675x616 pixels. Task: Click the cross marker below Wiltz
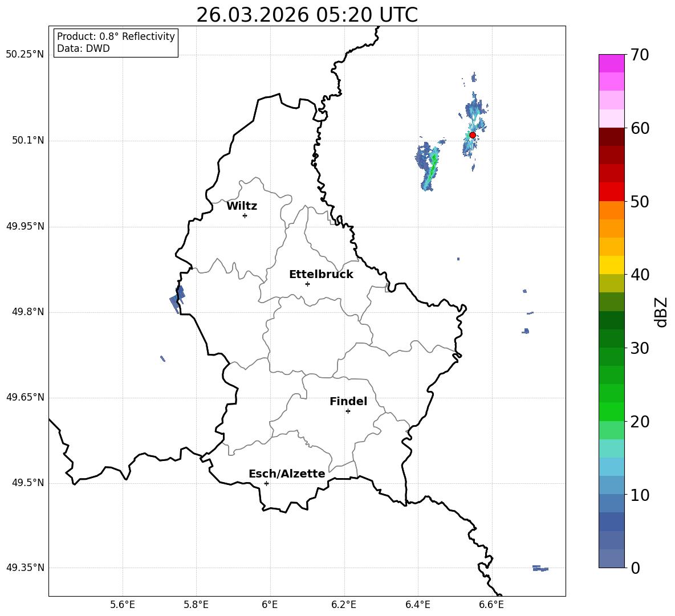[245, 215]
